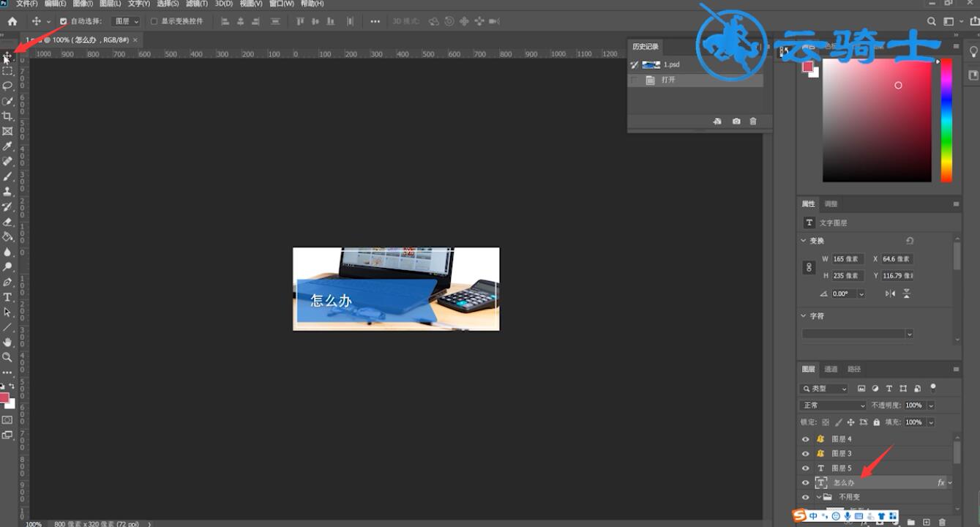Delete current state in History panel

[x=753, y=122]
